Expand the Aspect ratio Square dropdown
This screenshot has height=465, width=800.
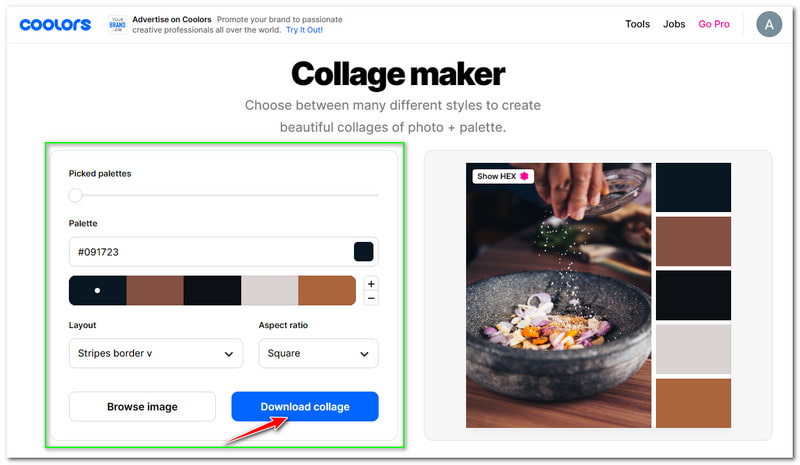coord(318,353)
